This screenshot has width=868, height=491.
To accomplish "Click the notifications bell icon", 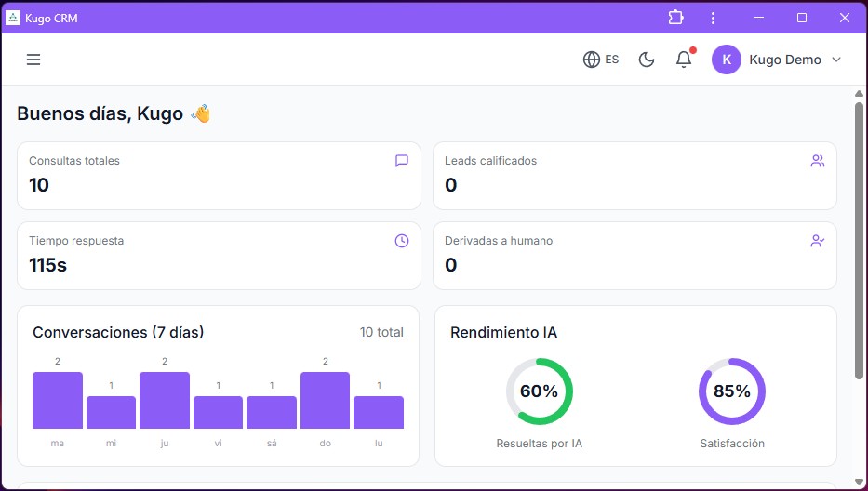I will tap(684, 60).
